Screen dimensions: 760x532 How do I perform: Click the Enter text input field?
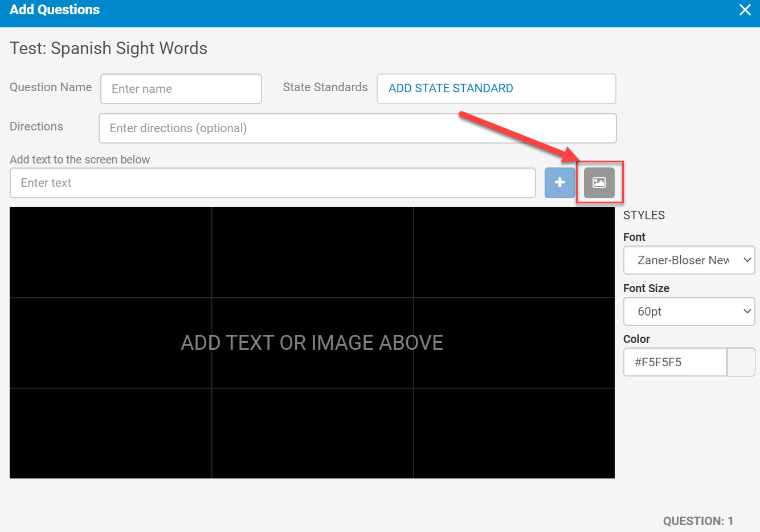coord(273,183)
